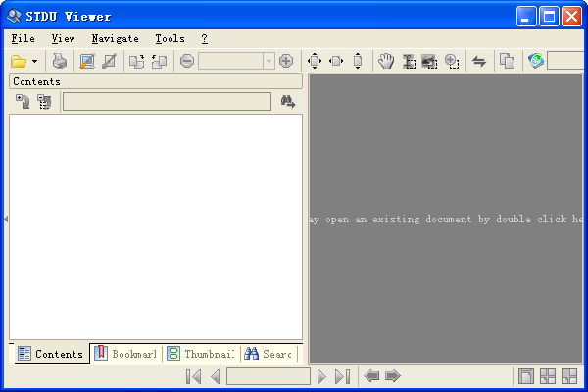Switch to the Thumbnails tab
Screen dimensions: 588x392
[201, 354]
